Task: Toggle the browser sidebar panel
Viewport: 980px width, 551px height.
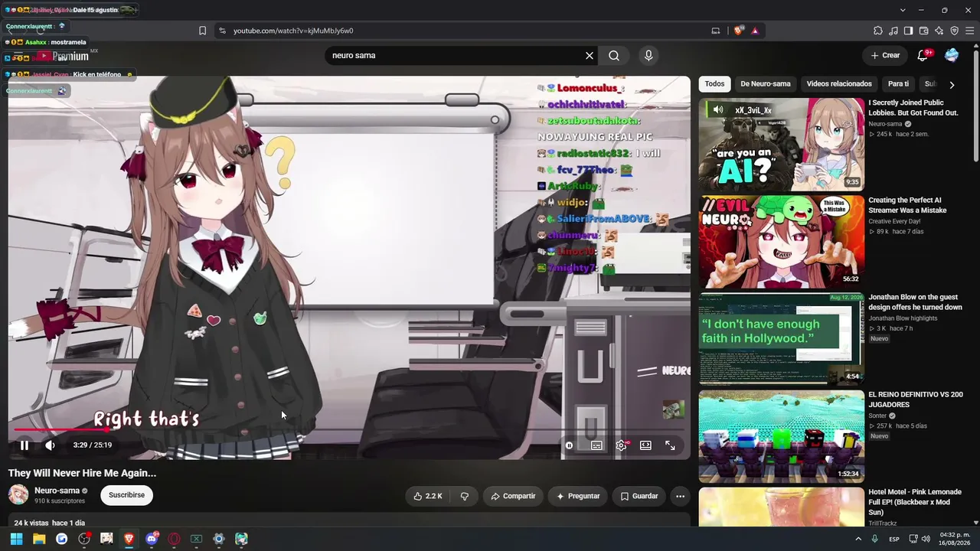Action: pos(909,31)
